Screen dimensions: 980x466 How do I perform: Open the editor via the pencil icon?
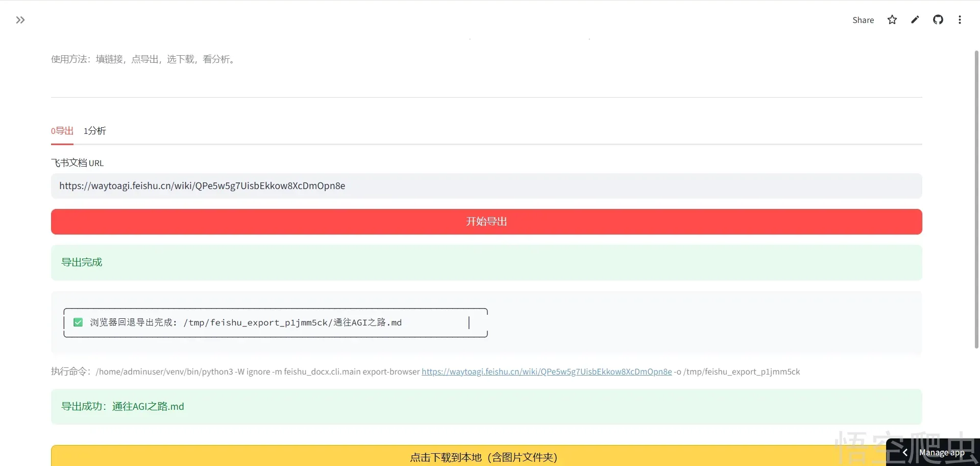tap(915, 20)
